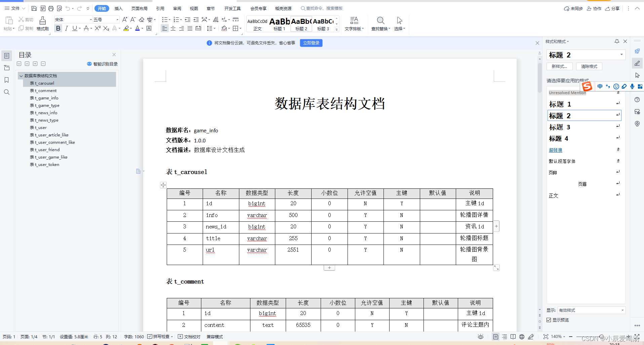The width and height of the screenshot is (644, 345).
Task: Apply Subscript formatting
Action: (106, 29)
